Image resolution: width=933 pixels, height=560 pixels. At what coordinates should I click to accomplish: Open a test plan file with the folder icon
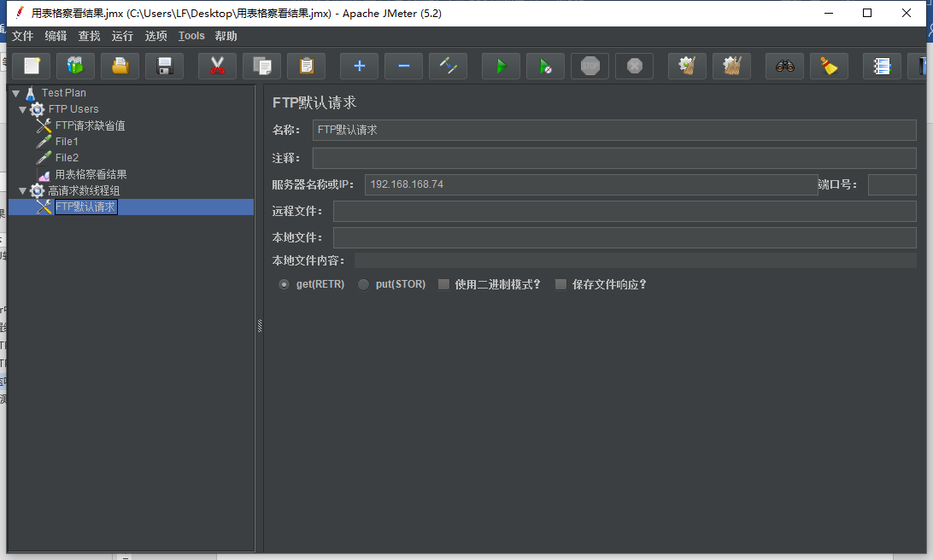[120, 66]
